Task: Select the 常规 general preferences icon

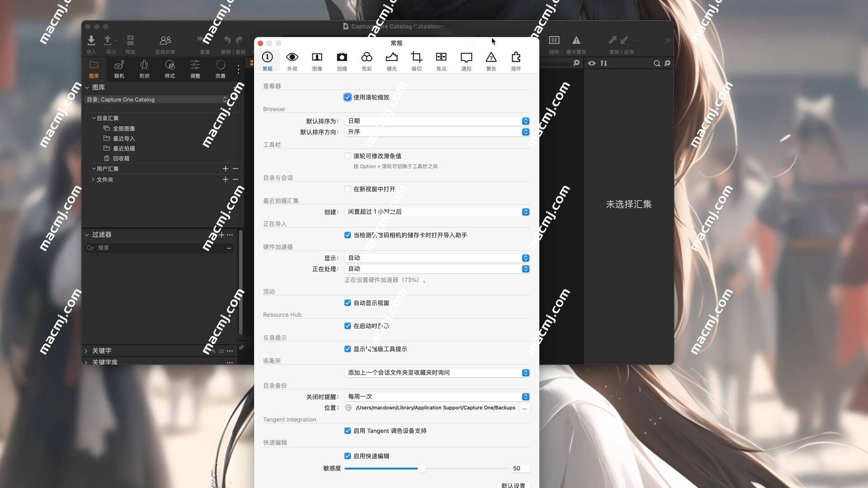Action: pyautogui.click(x=267, y=61)
